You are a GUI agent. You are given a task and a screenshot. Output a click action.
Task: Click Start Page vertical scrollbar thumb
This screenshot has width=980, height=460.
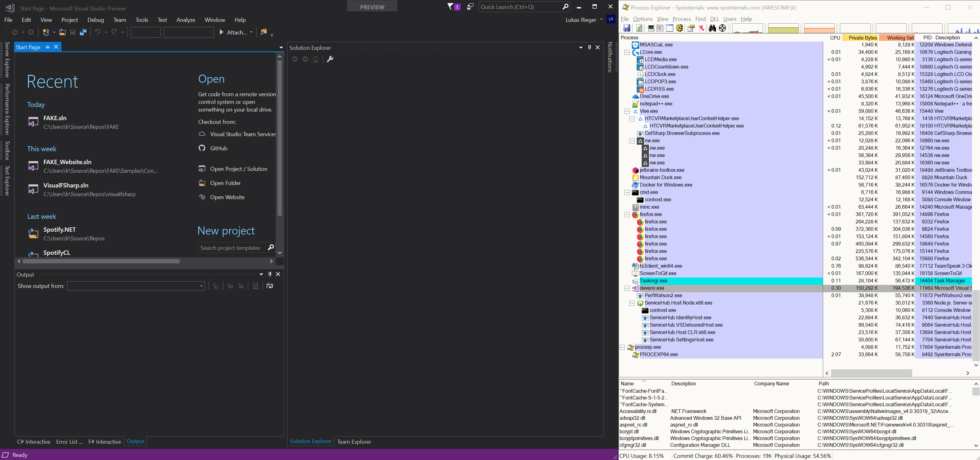click(x=280, y=138)
